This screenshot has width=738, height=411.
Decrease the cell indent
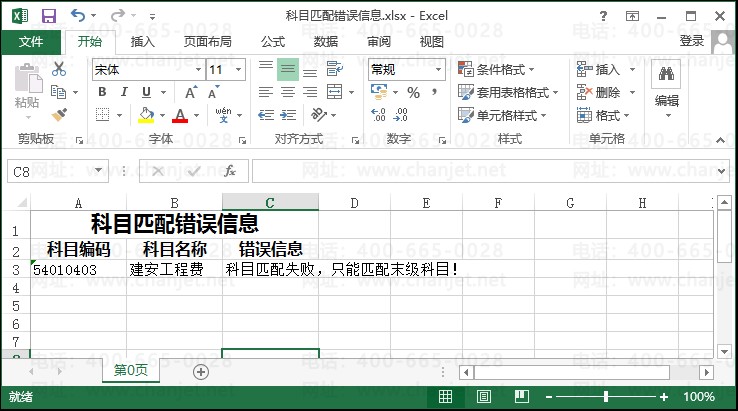coord(265,114)
